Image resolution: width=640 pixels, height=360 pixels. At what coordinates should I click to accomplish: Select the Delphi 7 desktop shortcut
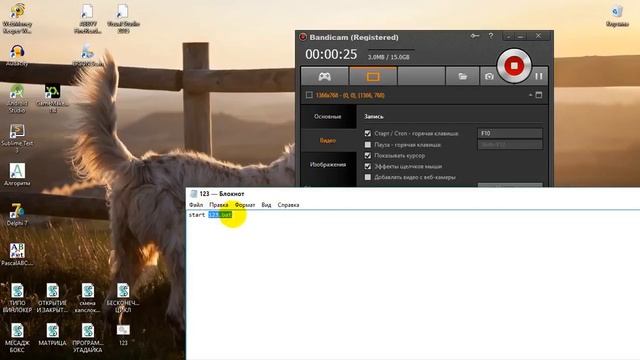[x=17, y=215]
